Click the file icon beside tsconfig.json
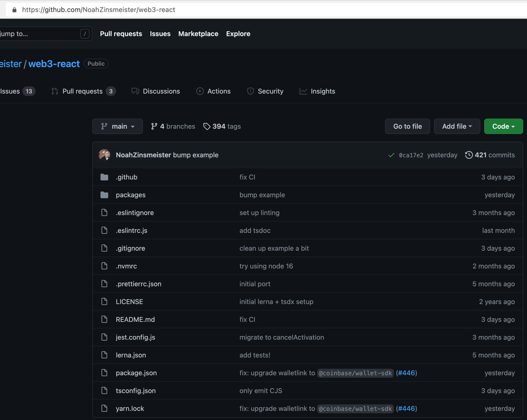Screen dimensions: 527x420 104,390
